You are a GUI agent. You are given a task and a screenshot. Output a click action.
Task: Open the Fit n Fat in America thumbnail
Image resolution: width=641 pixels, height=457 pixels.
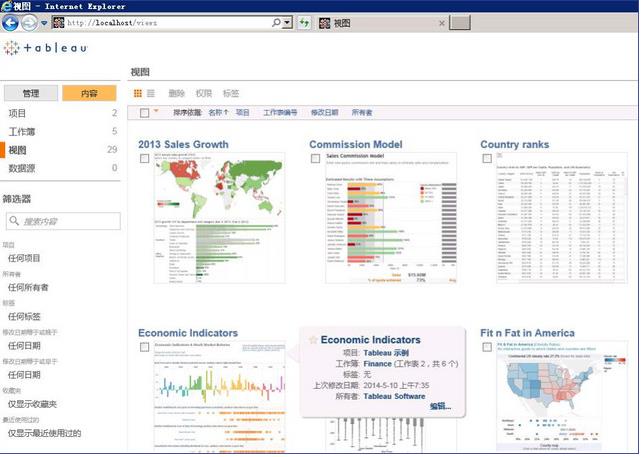pyautogui.click(x=562, y=397)
